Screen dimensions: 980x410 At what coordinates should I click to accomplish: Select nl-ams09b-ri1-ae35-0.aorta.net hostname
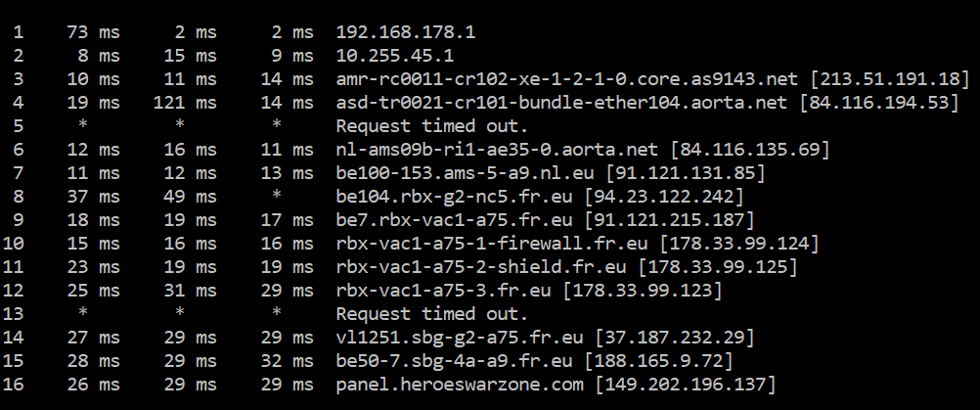497,150
